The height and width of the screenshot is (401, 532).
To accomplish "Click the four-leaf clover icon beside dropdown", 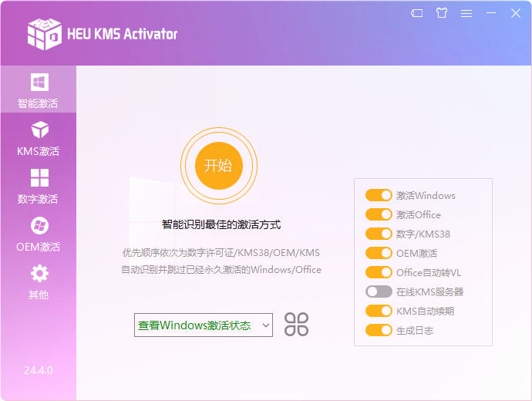I will coord(296,325).
